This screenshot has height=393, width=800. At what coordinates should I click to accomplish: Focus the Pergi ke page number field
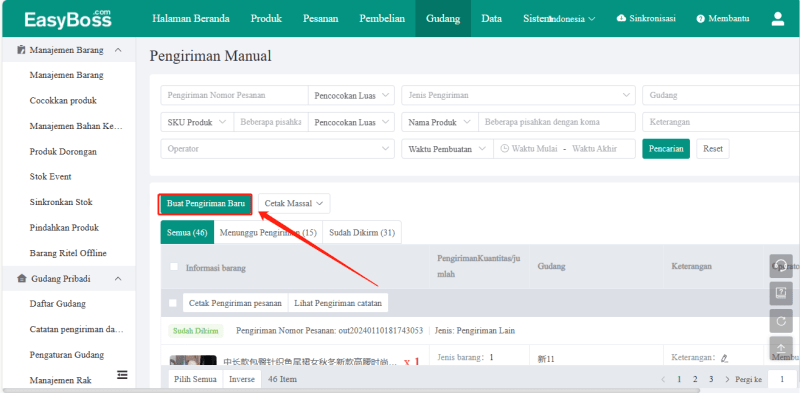coord(782,379)
